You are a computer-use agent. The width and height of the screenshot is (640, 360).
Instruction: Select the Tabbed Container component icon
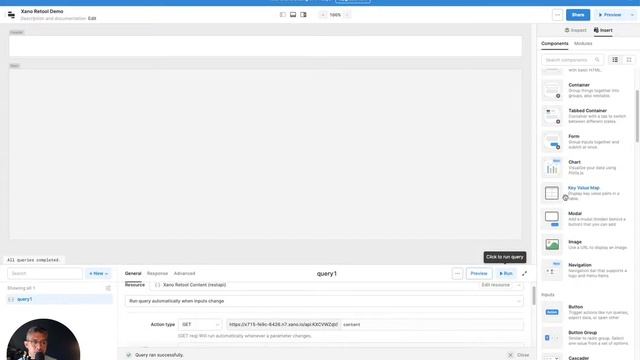(x=552, y=116)
